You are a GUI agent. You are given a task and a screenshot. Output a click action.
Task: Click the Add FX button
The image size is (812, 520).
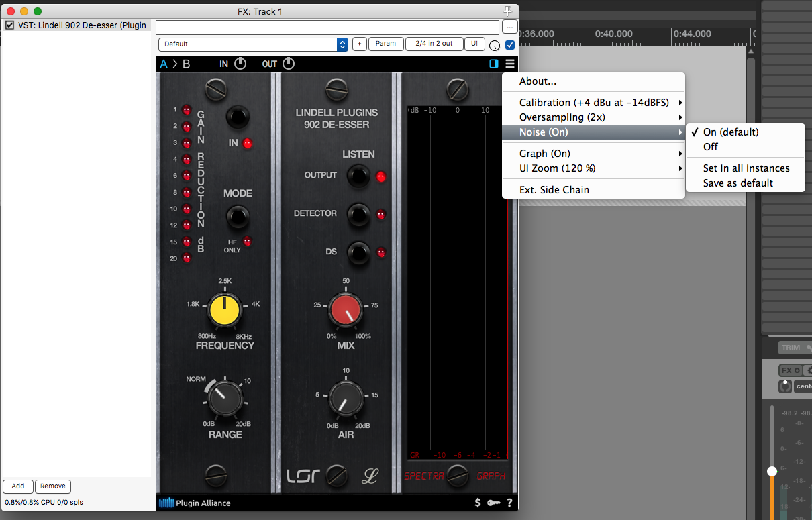point(18,486)
